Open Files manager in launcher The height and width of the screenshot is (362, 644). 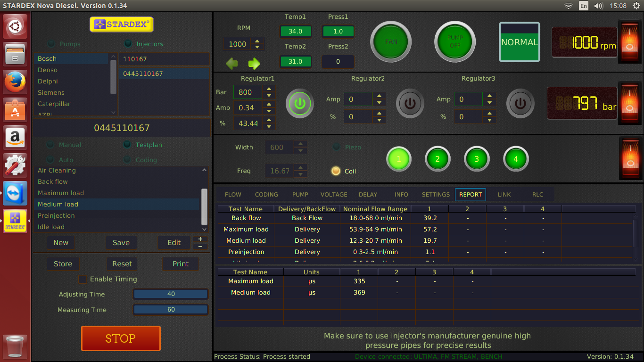point(15,54)
